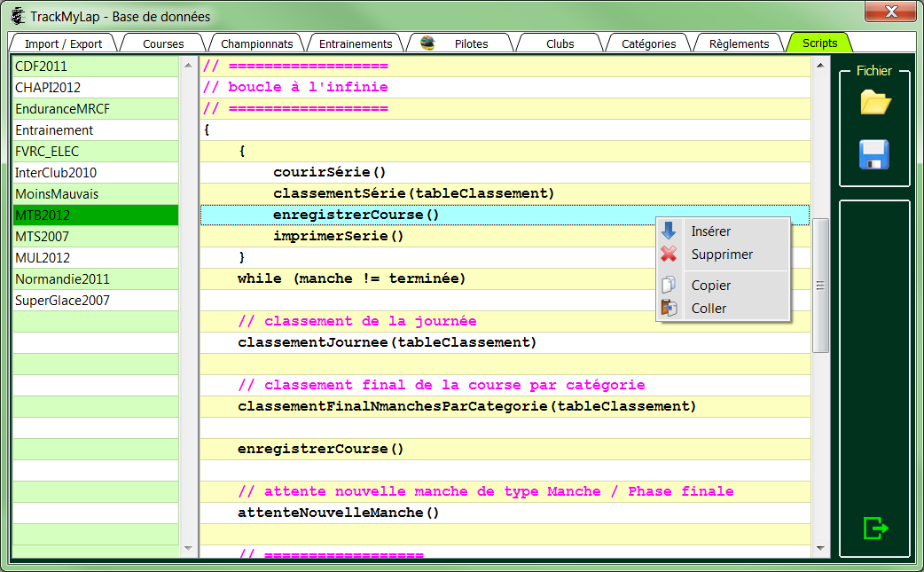
Task: Close the TrackMyLap window
Action: [889, 12]
